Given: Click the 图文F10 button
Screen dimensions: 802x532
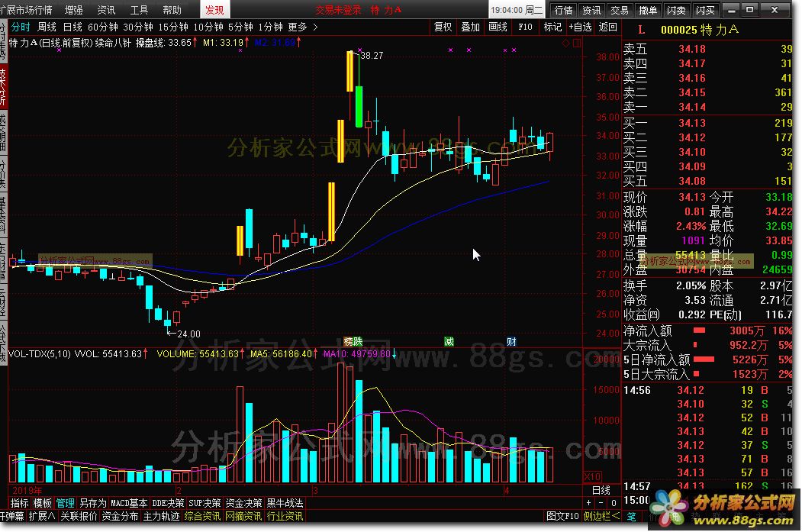Looking at the screenshot, I should pos(562,516).
